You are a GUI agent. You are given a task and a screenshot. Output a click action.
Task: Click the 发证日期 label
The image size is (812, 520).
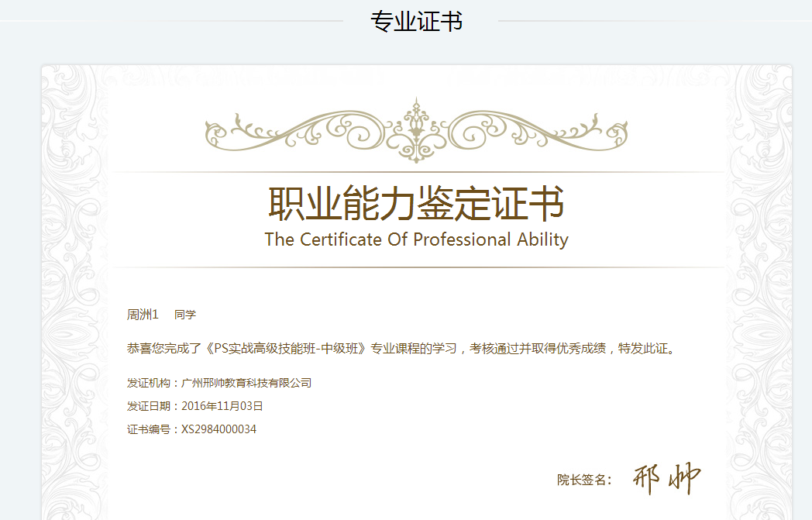click(x=150, y=406)
